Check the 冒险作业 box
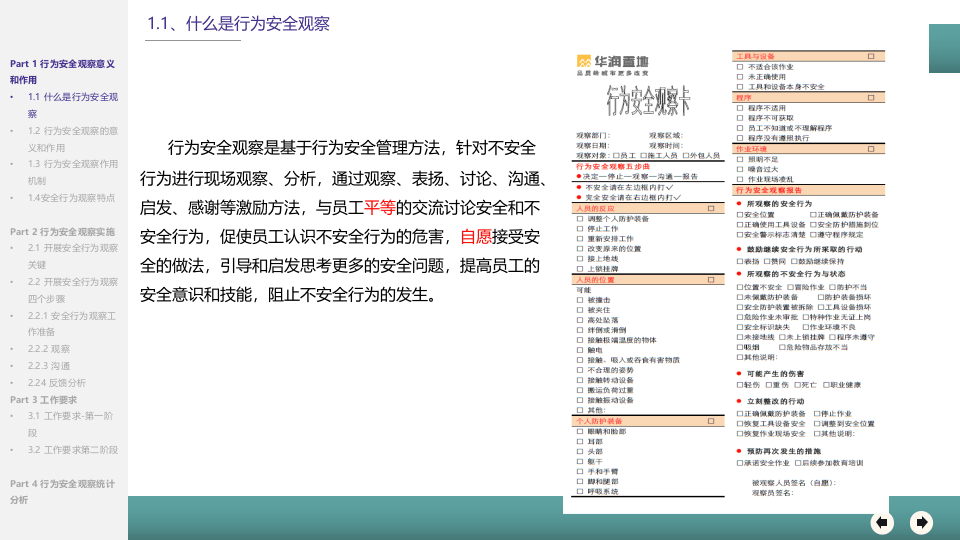 (790, 287)
